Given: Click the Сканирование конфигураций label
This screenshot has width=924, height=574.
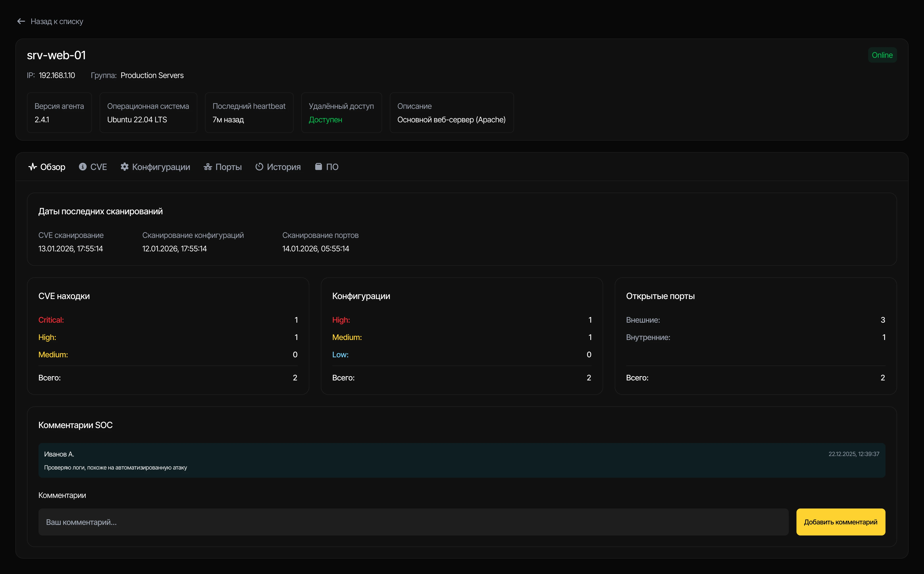Looking at the screenshot, I should coord(193,235).
